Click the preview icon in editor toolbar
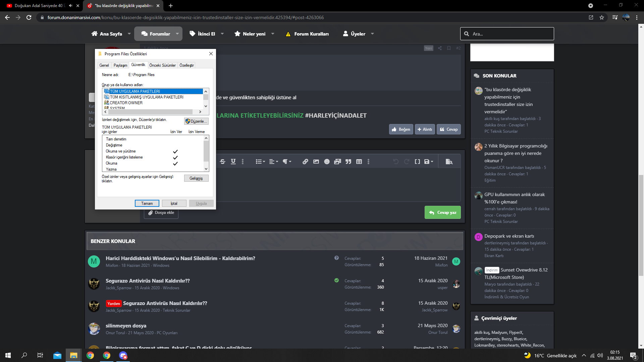The height and width of the screenshot is (362, 644). tap(449, 162)
